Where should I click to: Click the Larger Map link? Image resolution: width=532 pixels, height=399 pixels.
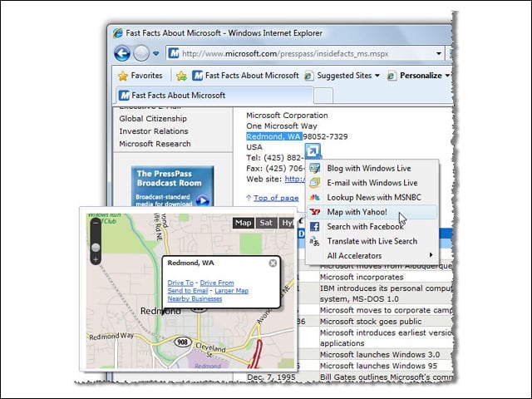point(231,291)
